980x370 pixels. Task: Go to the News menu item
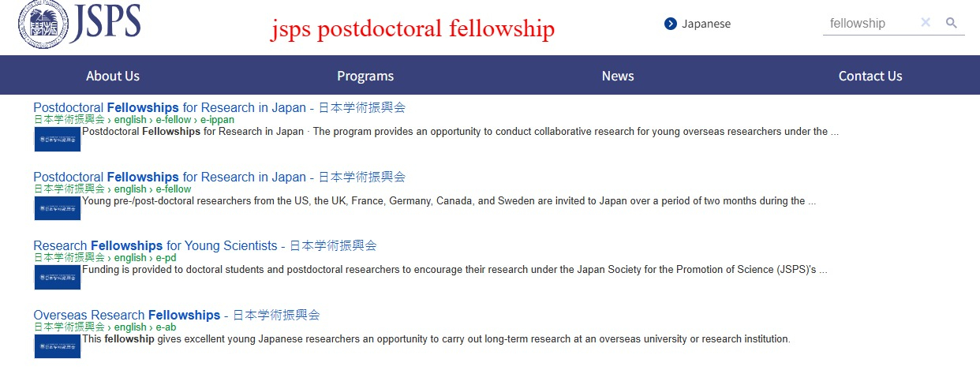coord(618,76)
